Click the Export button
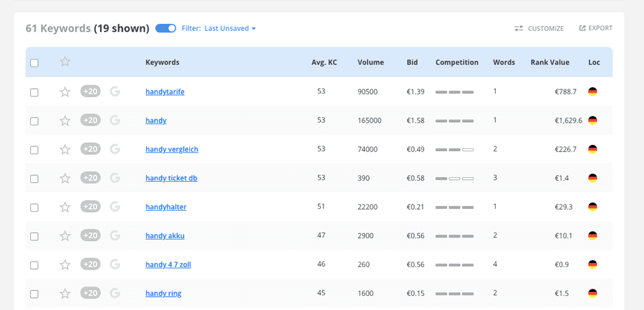The height and width of the screenshot is (310, 644). (x=596, y=28)
